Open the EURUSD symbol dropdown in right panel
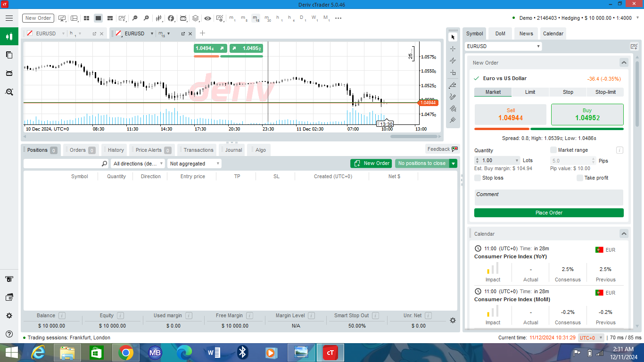Viewport: 644px width, 362px height. coord(503,46)
